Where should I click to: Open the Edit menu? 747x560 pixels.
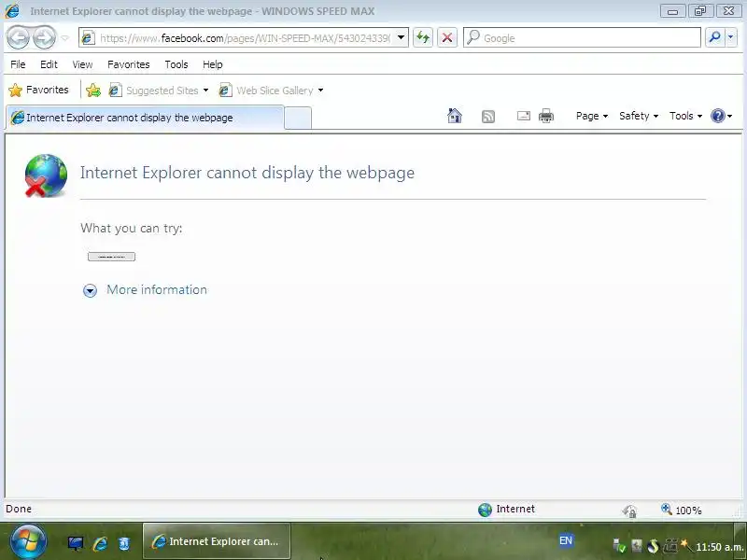(x=49, y=64)
